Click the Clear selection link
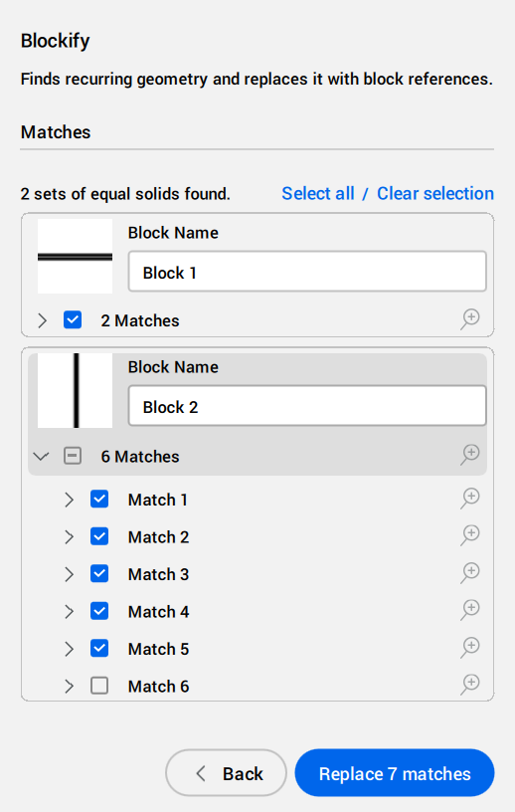This screenshot has height=812, width=515. click(435, 194)
